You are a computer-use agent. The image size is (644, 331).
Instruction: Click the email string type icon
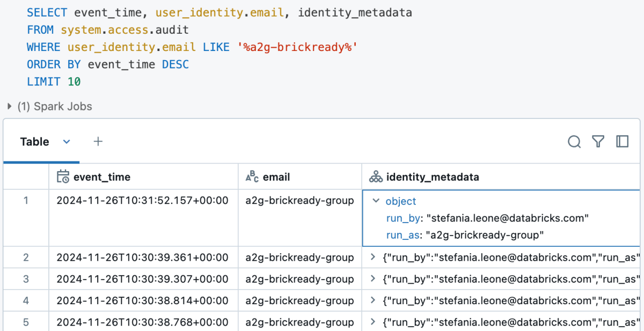click(252, 176)
